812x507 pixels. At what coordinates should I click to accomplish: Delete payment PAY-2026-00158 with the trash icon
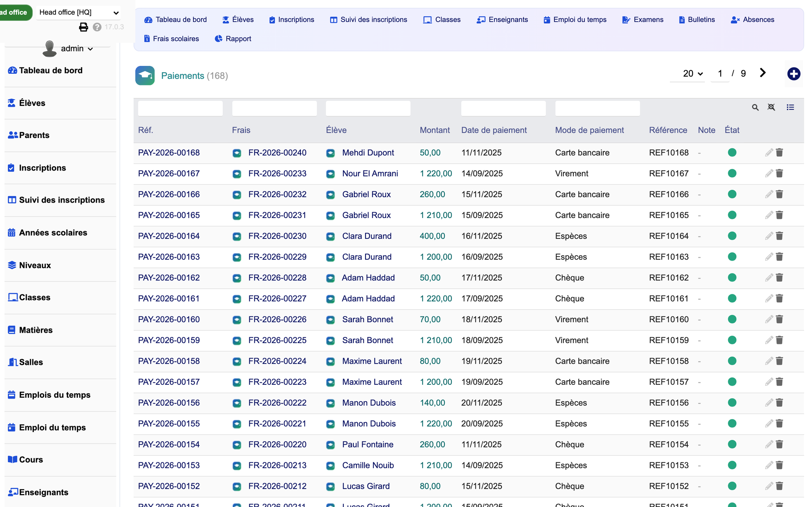click(x=779, y=361)
